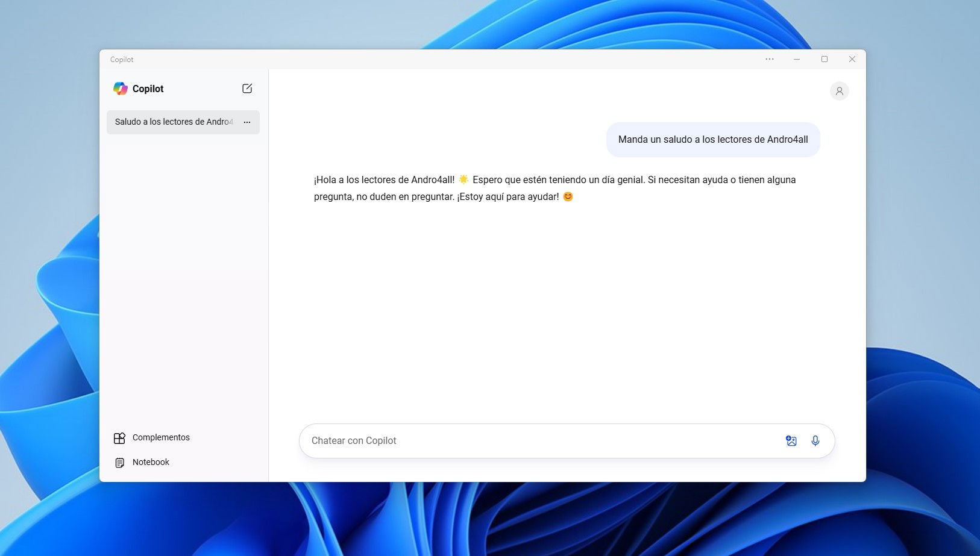Minimize the Copilot window
Screen dimensions: 980x556
point(797,59)
